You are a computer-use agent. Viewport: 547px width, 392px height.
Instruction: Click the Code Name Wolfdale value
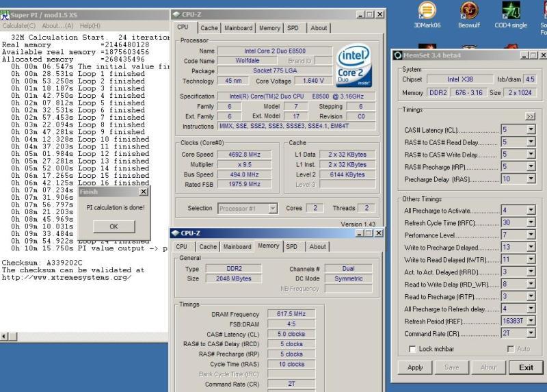tap(248, 61)
